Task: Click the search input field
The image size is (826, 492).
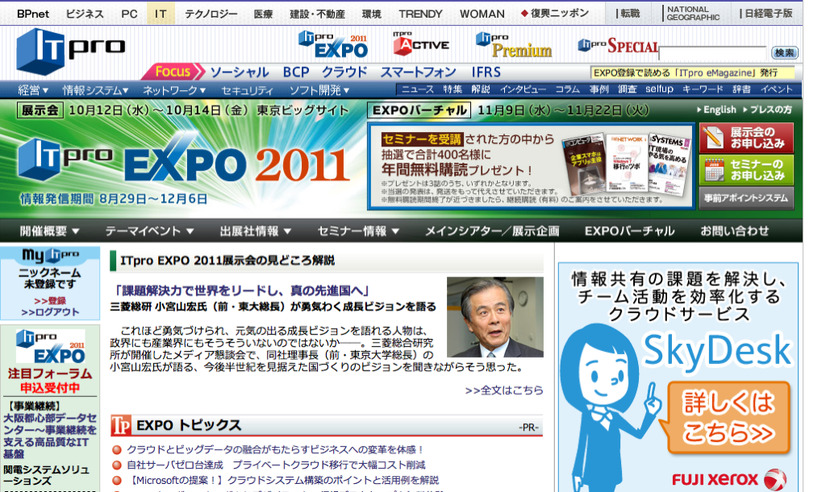Action: (x=713, y=53)
